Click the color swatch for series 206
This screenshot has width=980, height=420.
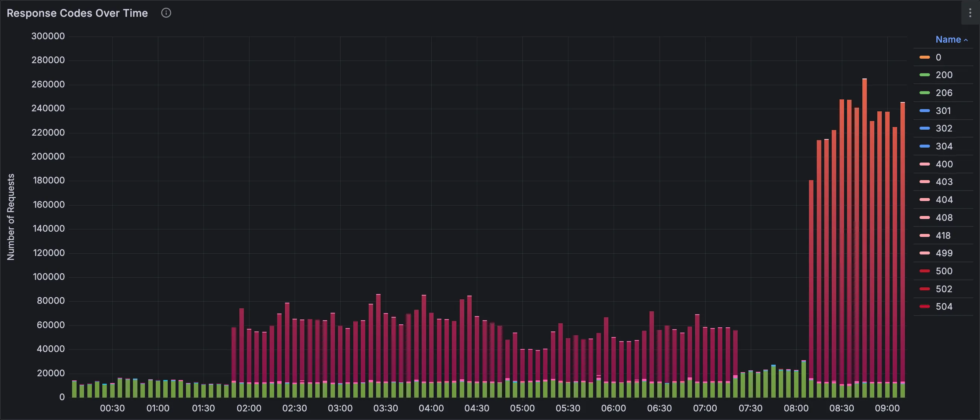(x=924, y=93)
